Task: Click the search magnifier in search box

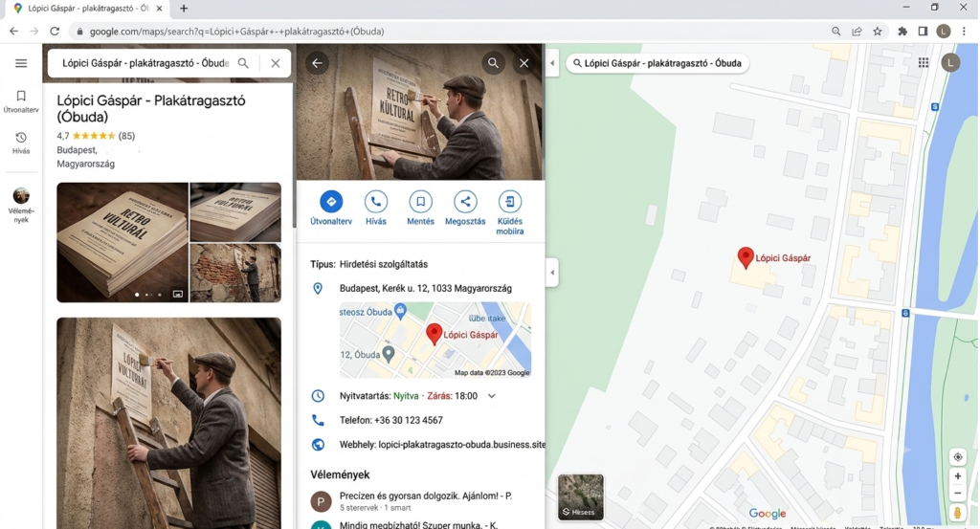Action: [x=243, y=63]
